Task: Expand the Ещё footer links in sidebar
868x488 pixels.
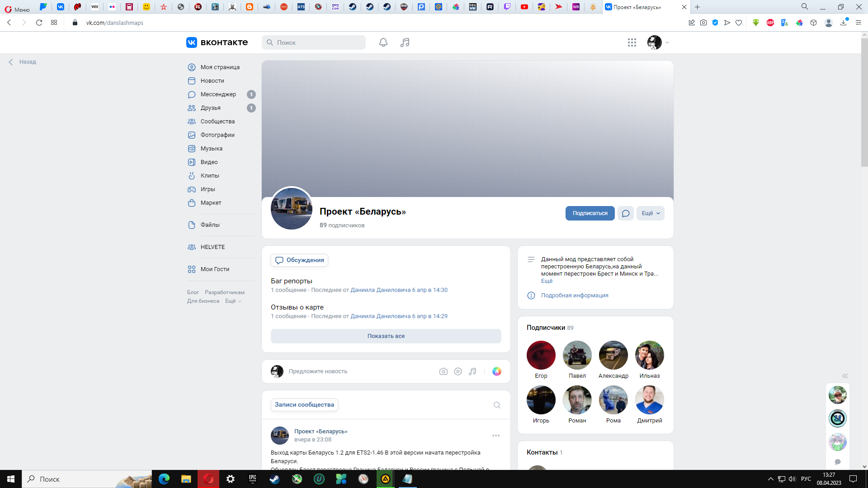Action: point(233,301)
